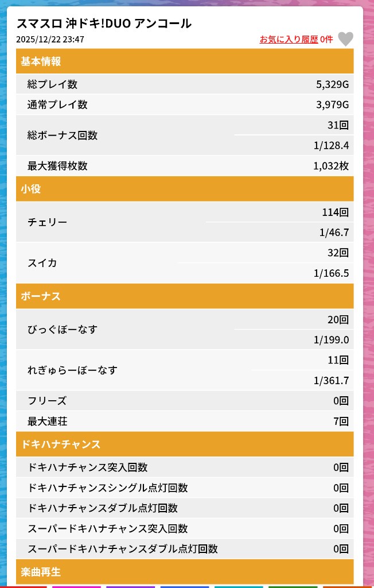This screenshot has width=374, height=588.
Task: Click the ドキハナチャンス section header
Action: point(185,444)
